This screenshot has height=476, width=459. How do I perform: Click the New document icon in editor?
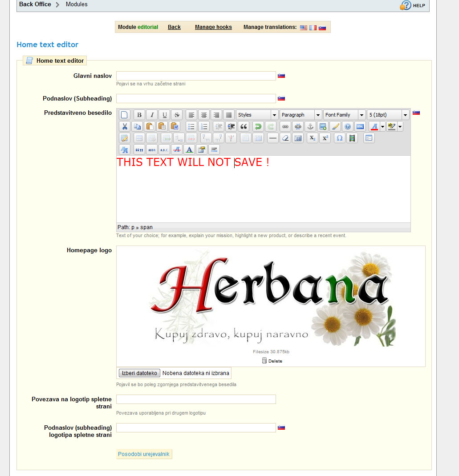[124, 115]
